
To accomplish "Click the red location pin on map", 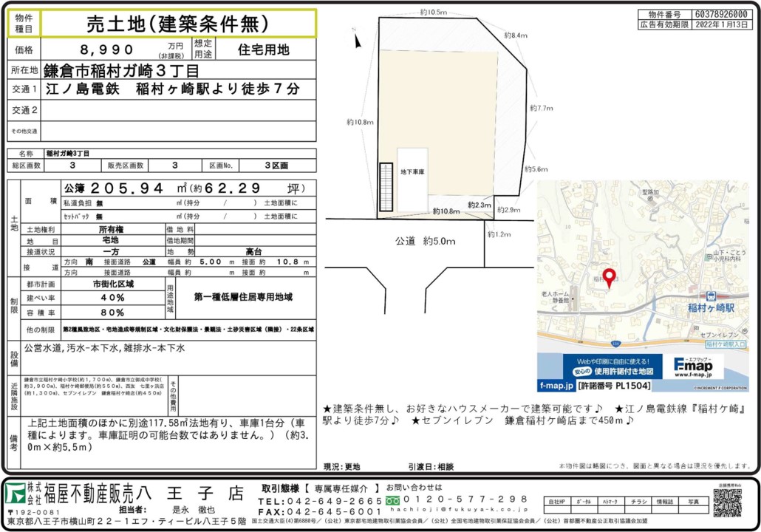I will pos(610,277).
